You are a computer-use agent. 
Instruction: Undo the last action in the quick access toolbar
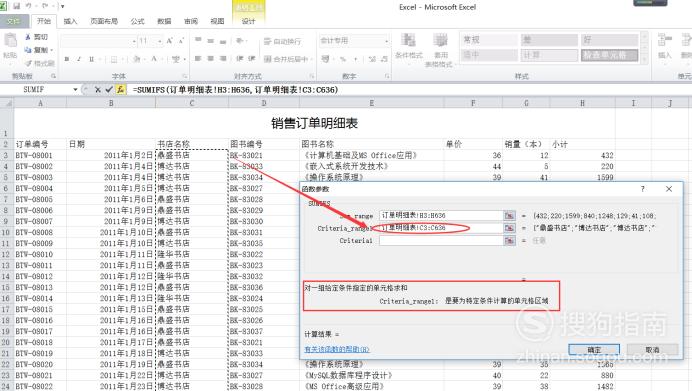click(x=29, y=6)
